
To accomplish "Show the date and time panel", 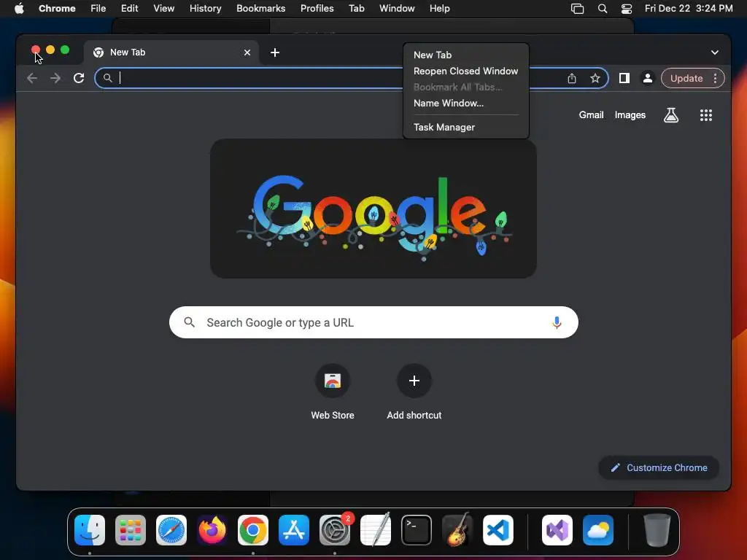I will [x=689, y=9].
